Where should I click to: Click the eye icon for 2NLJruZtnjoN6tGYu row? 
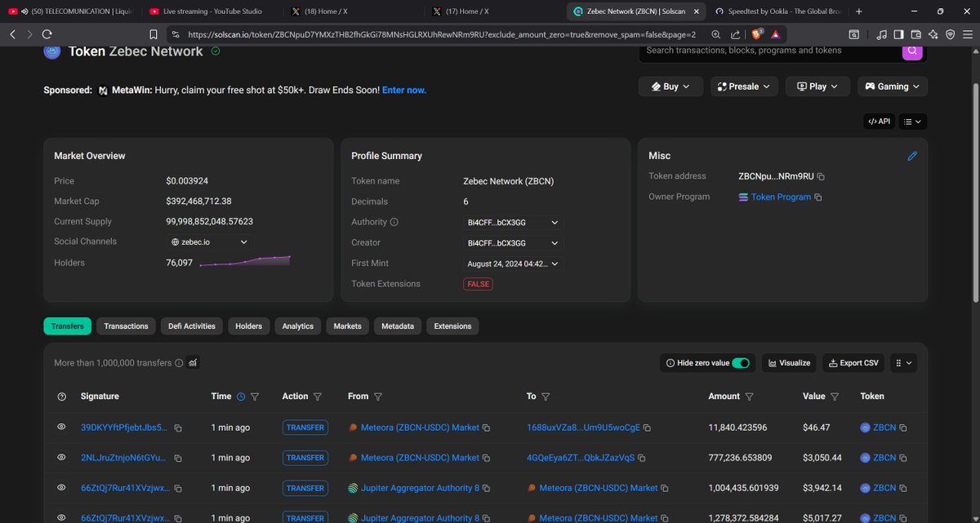pyautogui.click(x=61, y=457)
